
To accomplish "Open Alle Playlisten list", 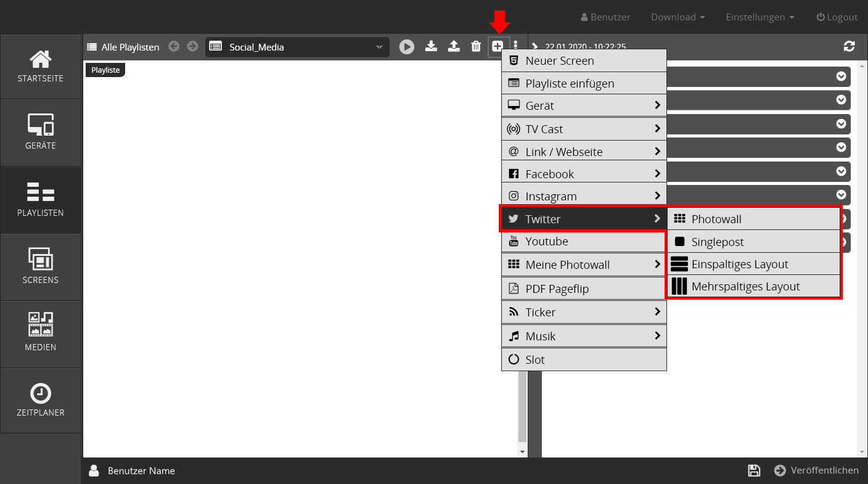I will point(123,47).
